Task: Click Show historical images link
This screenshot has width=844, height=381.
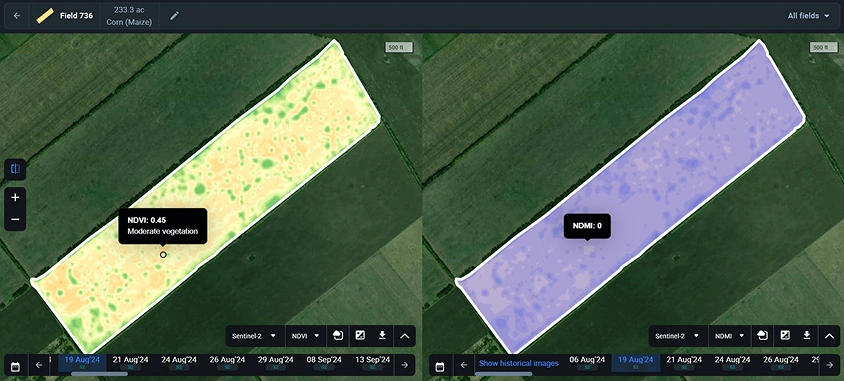Action: click(x=519, y=363)
